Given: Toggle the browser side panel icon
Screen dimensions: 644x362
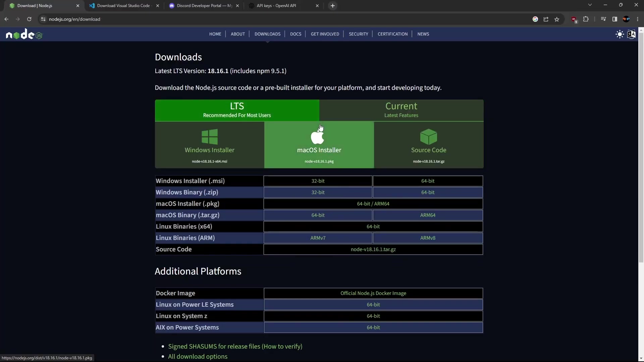Looking at the screenshot, I should [x=615, y=19].
